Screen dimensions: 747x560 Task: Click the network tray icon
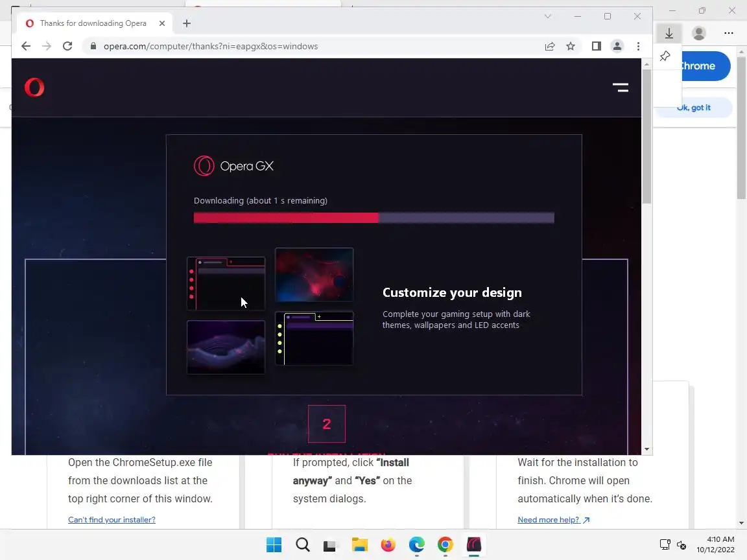click(665, 544)
